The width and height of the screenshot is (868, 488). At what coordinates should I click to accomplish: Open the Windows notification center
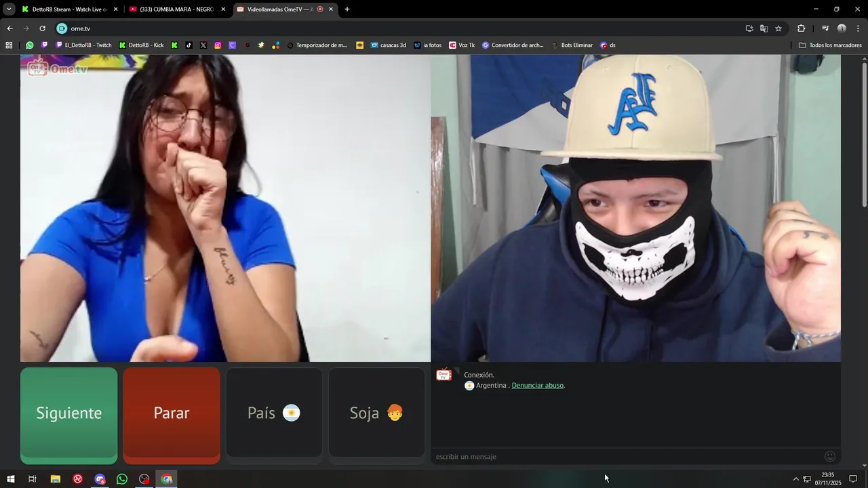[853, 479]
